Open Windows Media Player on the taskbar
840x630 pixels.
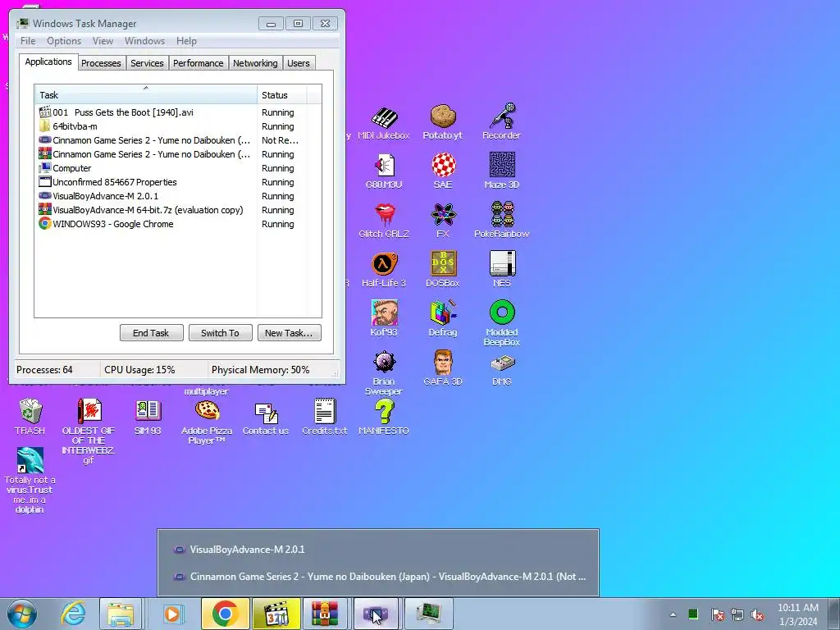[172, 614]
